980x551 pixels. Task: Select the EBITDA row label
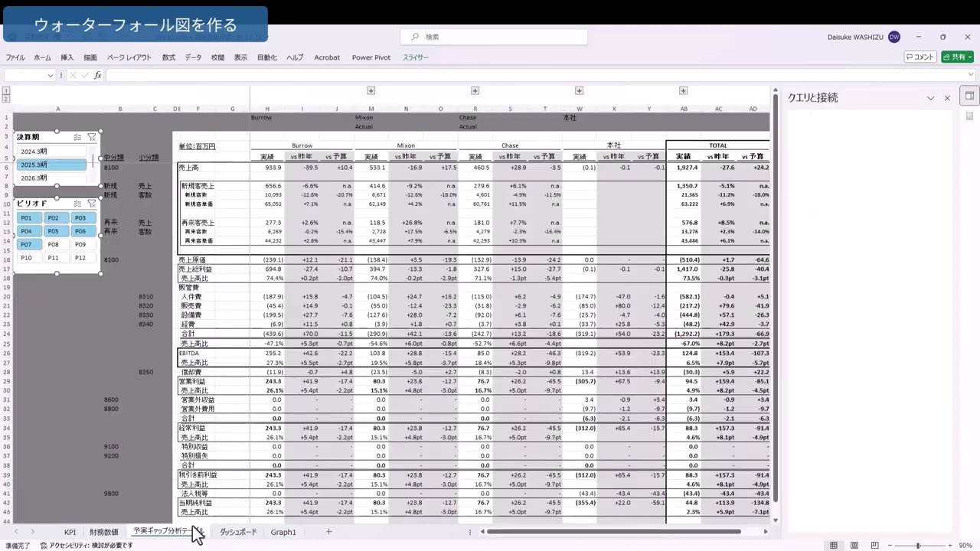pyautogui.click(x=188, y=354)
